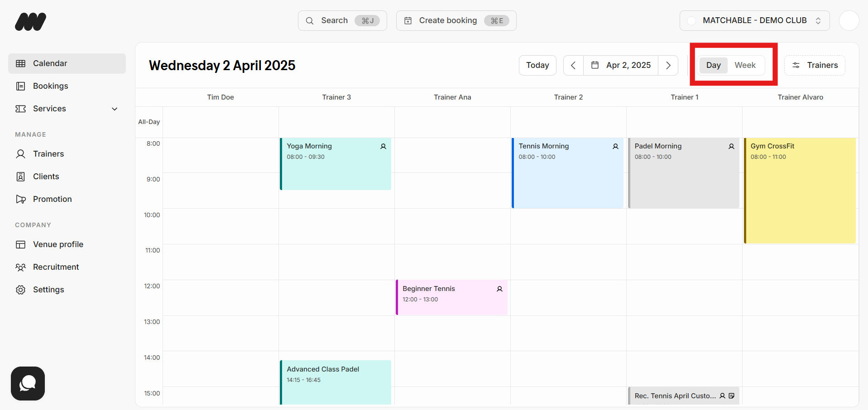
Task: Go to previous day arrow
Action: (573, 66)
